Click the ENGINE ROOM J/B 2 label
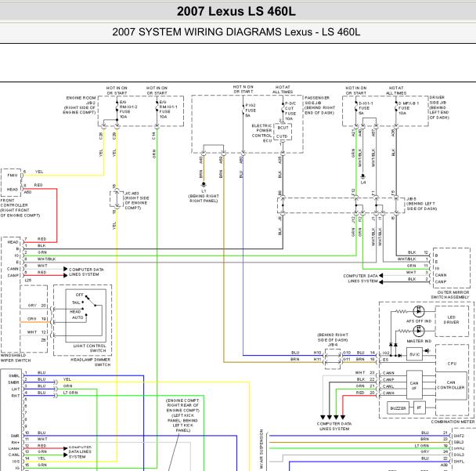The image size is (476, 471). [80, 105]
